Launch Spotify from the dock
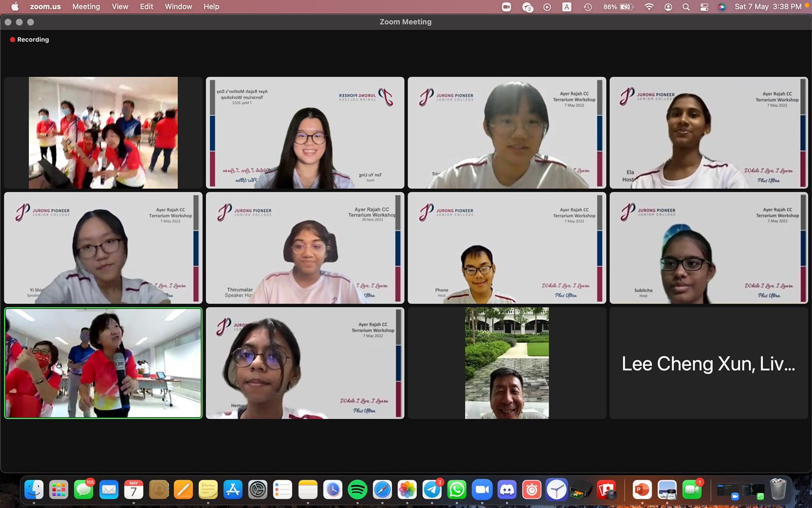Image resolution: width=812 pixels, height=508 pixels. [357, 490]
